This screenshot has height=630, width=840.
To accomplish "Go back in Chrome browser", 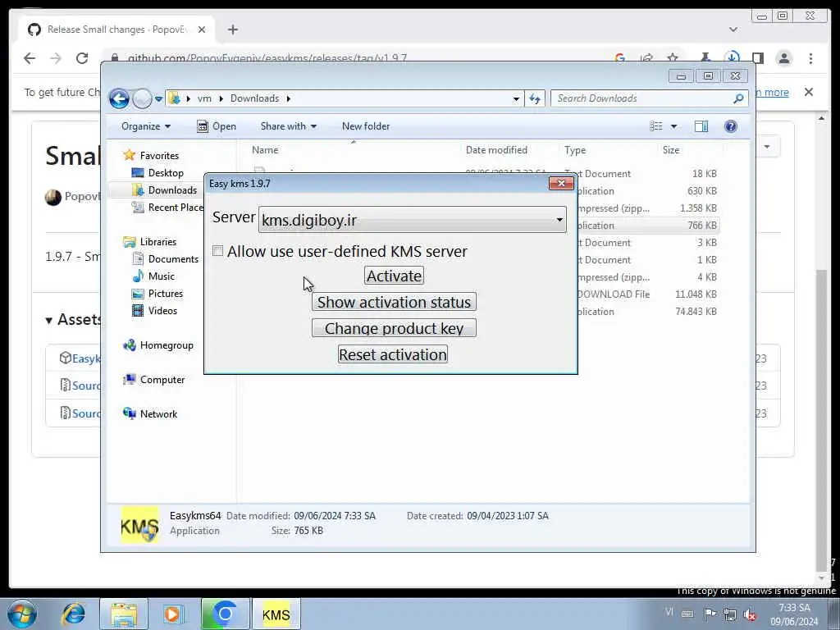I will (x=30, y=58).
